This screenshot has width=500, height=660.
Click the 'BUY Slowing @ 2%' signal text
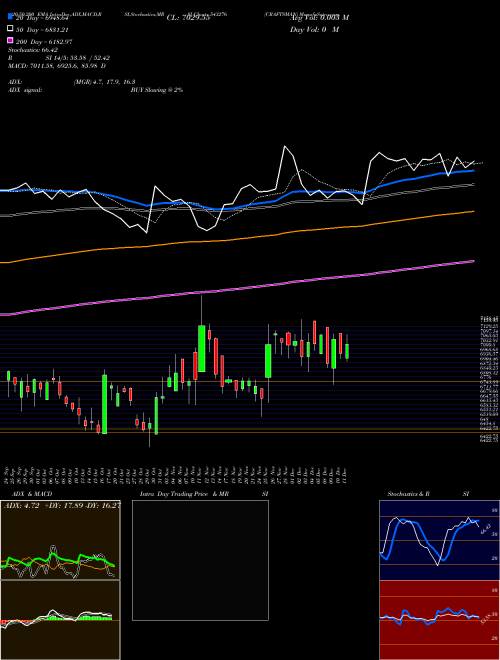click(157, 90)
